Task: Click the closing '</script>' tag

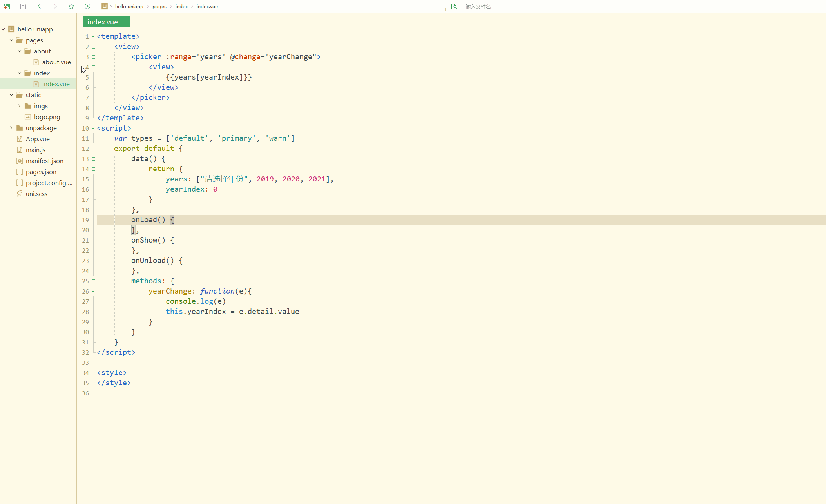Action: pos(116,352)
